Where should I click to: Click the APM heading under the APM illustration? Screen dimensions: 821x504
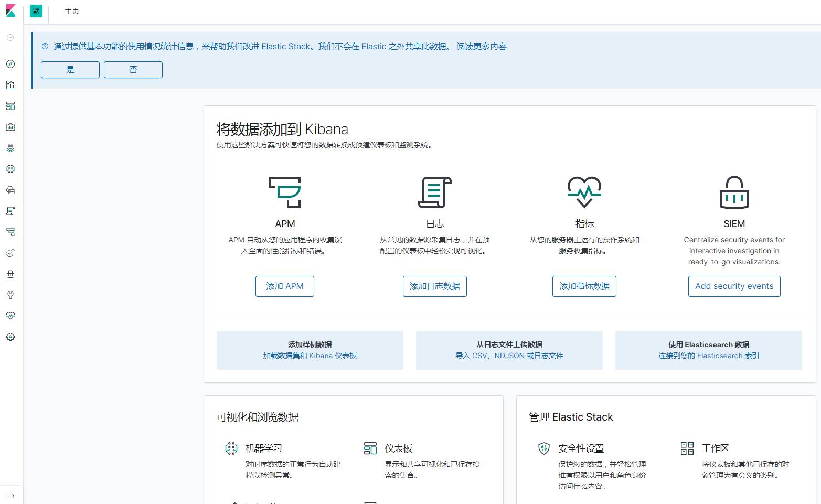pyautogui.click(x=285, y=224)
